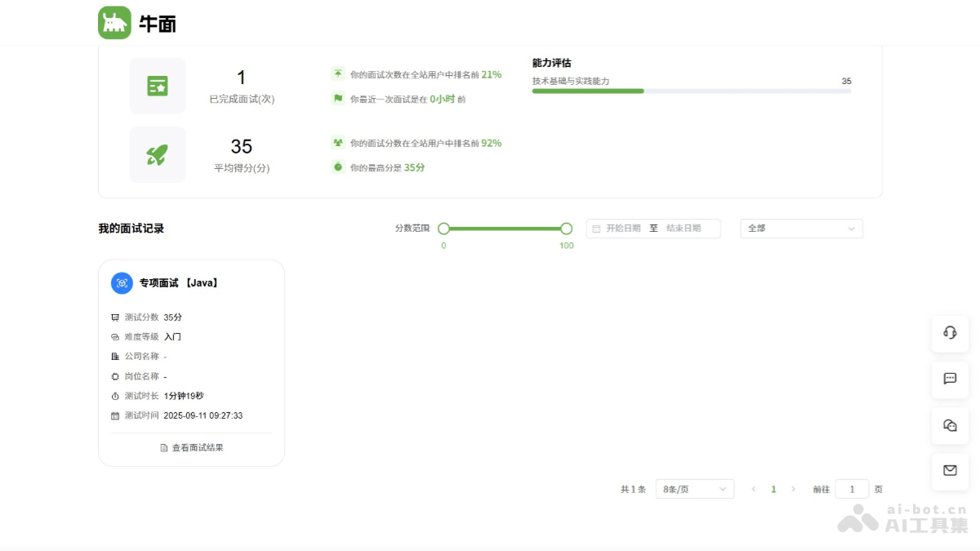Screen dimensions: 980x551
Task: Click the blue 专项面试 card icon
Action: coord(121,282)
